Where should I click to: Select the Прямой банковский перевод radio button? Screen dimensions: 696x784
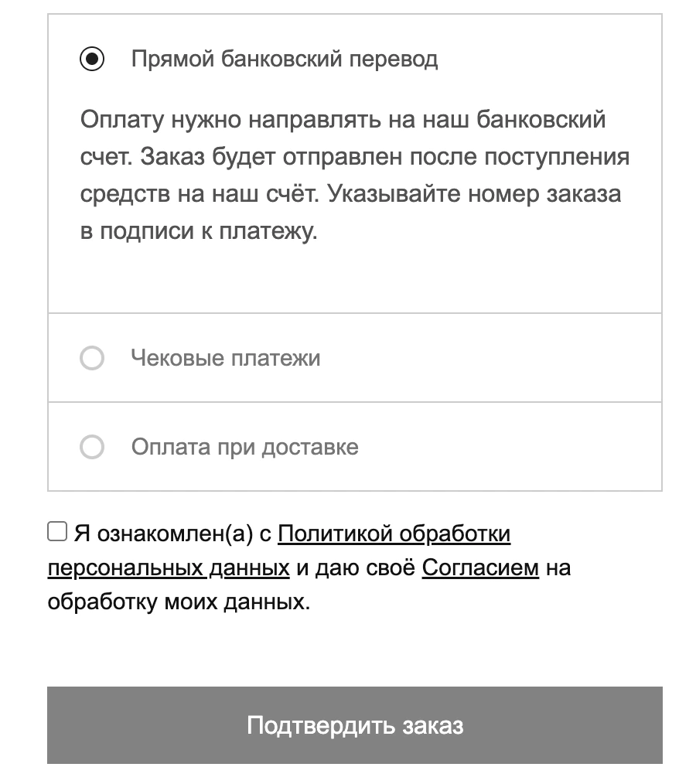(x=92, y=59)
